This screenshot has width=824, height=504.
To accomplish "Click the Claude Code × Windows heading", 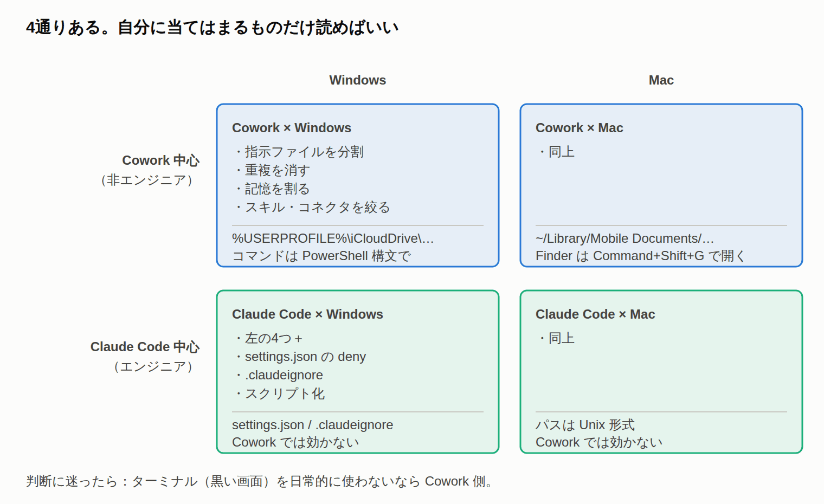I will tap(307, 314).
